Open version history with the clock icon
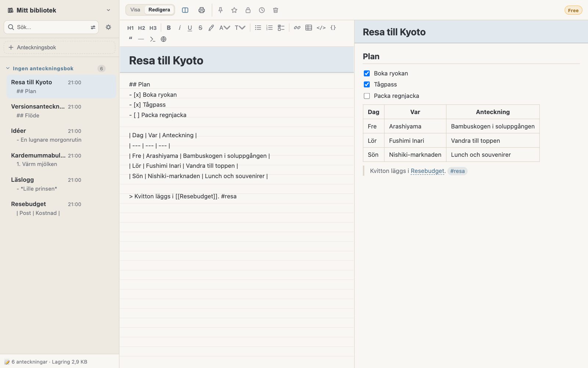Screen dimensions: 588x368 click(x=262, y=10)
